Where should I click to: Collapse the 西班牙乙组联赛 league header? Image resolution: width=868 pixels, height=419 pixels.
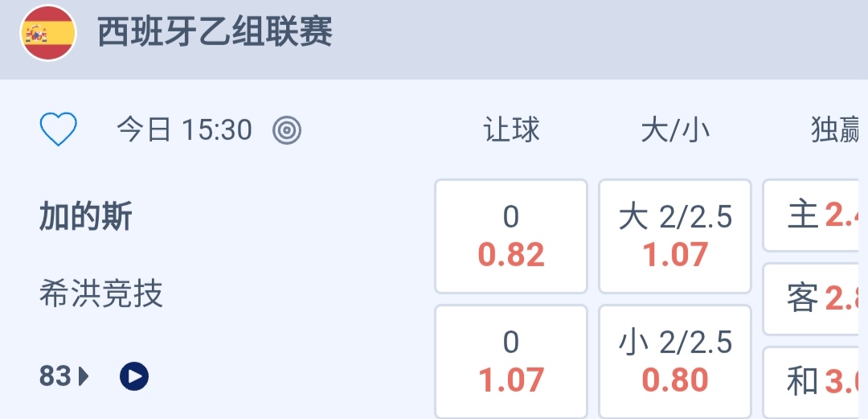tap(215, 34)
